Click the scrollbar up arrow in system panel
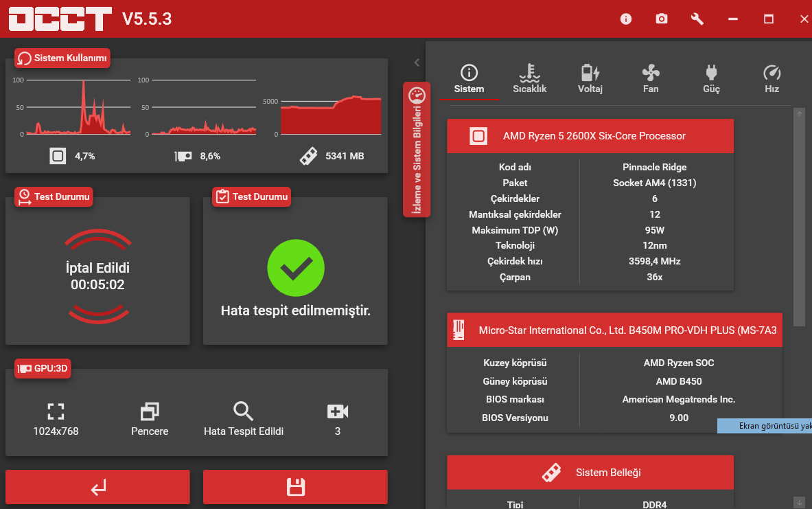Viewport: 812px width, 509px height. tap(799, 113)
